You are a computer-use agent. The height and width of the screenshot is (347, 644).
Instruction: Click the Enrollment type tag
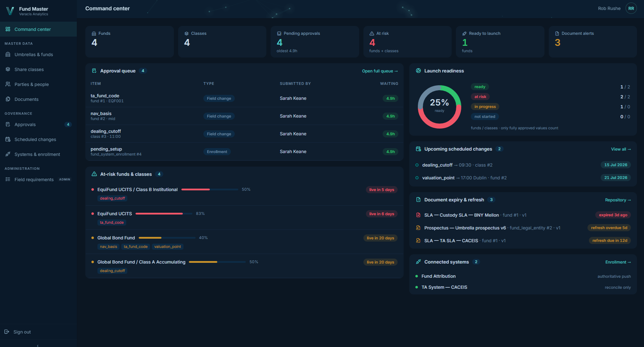(x=217, y=152)
